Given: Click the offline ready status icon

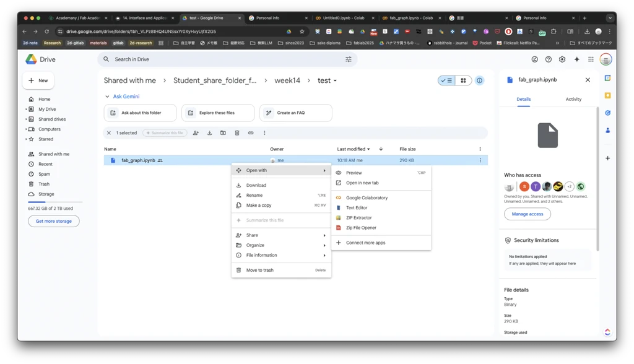Looking at the screenshot, I should click(x=534, y=59).
